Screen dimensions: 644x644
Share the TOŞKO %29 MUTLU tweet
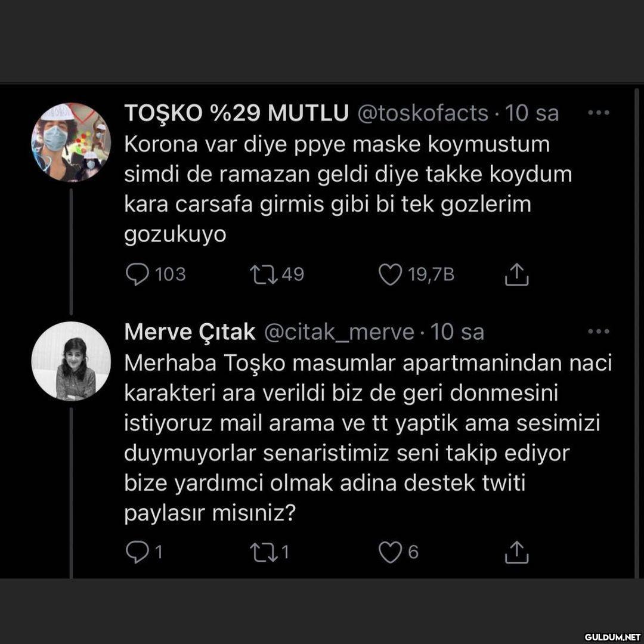[x=516, y=275]
